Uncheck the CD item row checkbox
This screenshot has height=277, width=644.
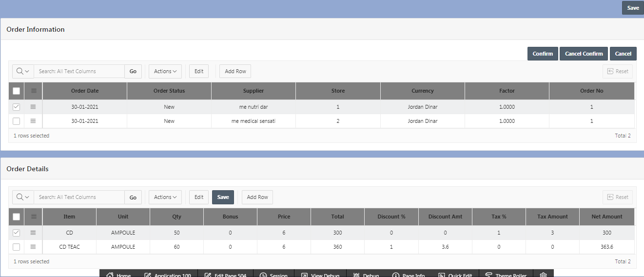(x=17, y=233)
